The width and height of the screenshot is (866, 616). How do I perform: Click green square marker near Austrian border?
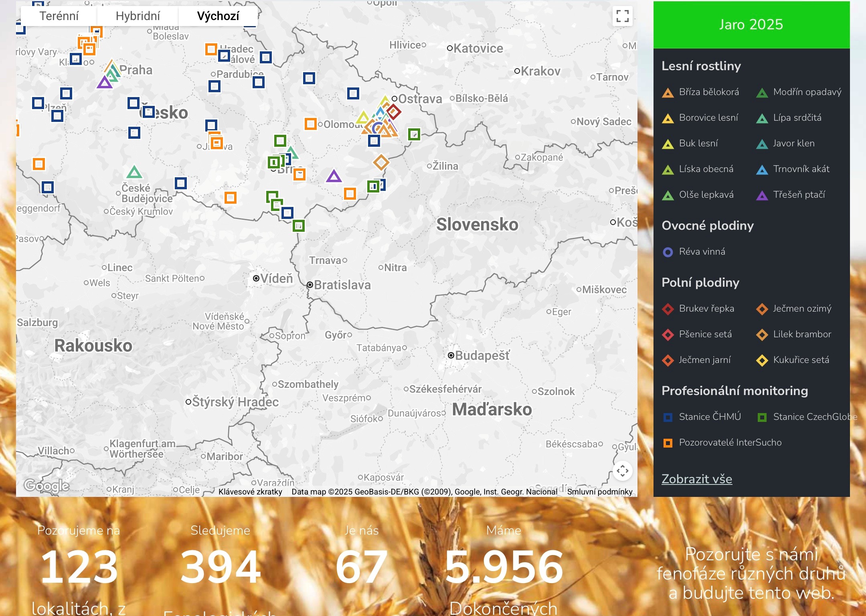[299, 226]
